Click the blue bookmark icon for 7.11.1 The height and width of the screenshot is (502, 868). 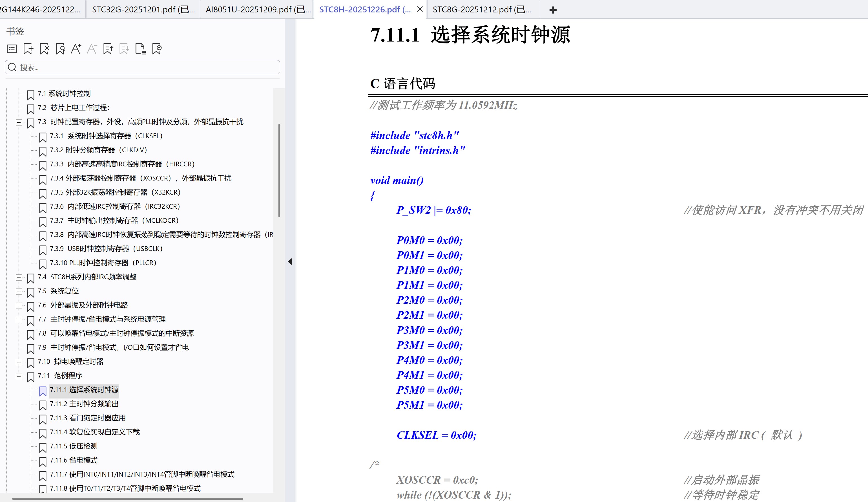pos(43,391)
